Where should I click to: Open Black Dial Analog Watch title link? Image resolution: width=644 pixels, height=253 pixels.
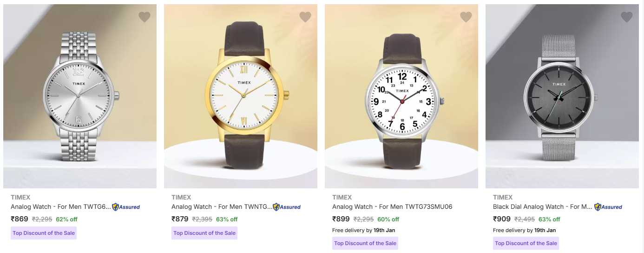(543, 206)
